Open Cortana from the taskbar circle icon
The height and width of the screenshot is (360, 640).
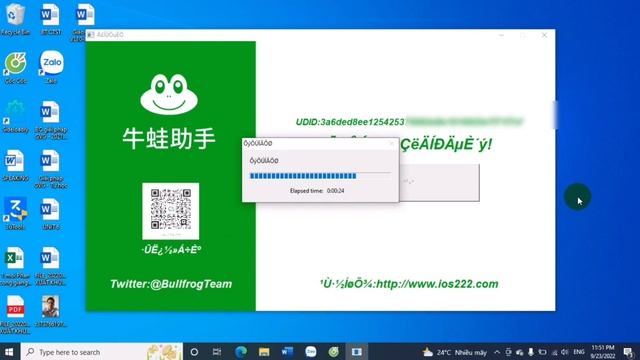(x=194, y=352)
